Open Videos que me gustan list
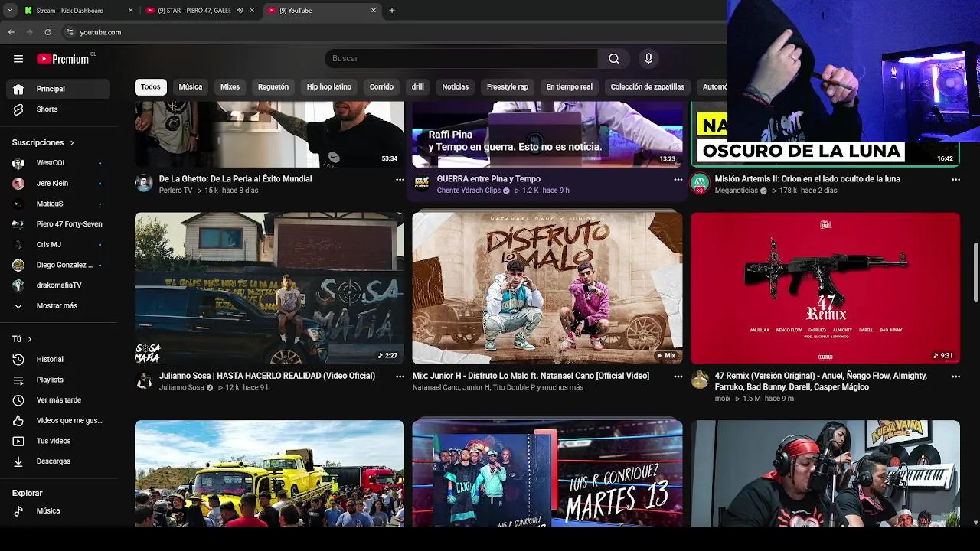 coord(58,420)
